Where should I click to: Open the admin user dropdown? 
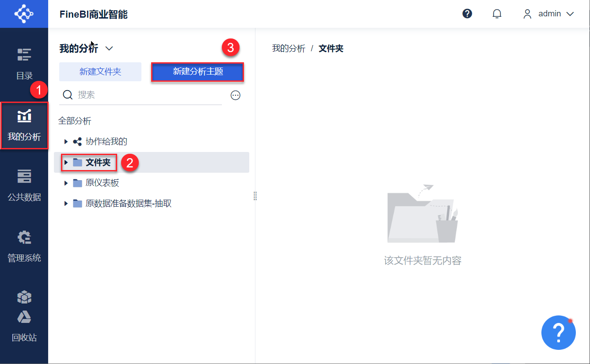point(548,14)
